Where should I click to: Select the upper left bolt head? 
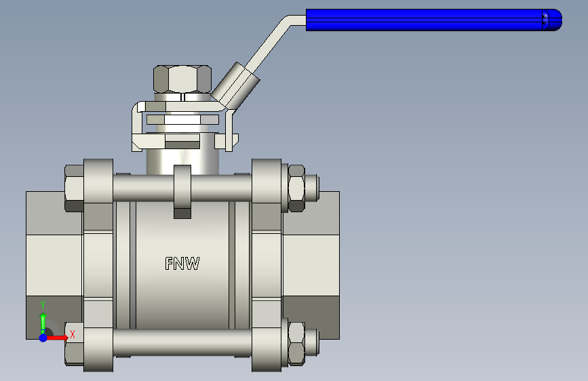(74, 188)
